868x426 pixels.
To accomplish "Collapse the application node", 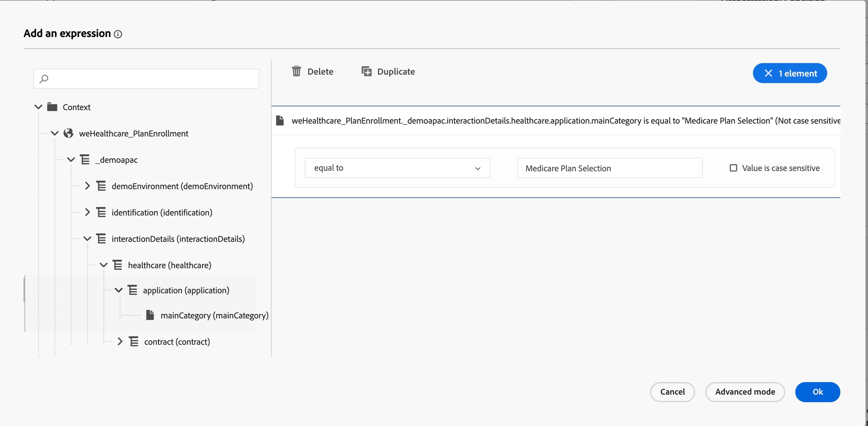I will point(119,290).
